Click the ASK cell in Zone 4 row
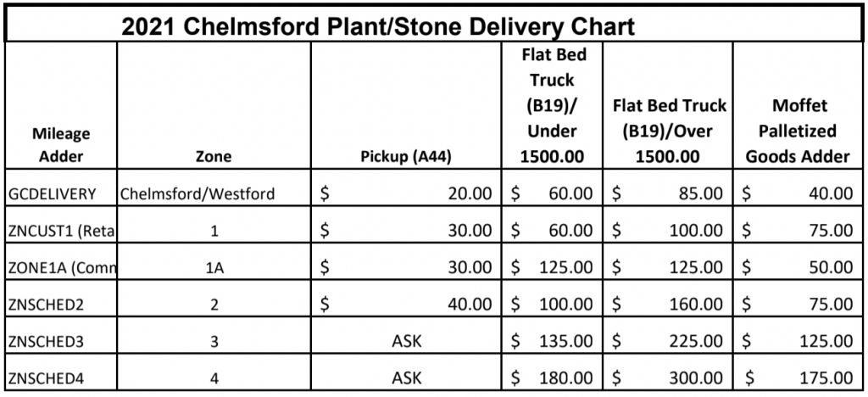The height and width of the screenshot is (397, 868). (x=408, y=377)
